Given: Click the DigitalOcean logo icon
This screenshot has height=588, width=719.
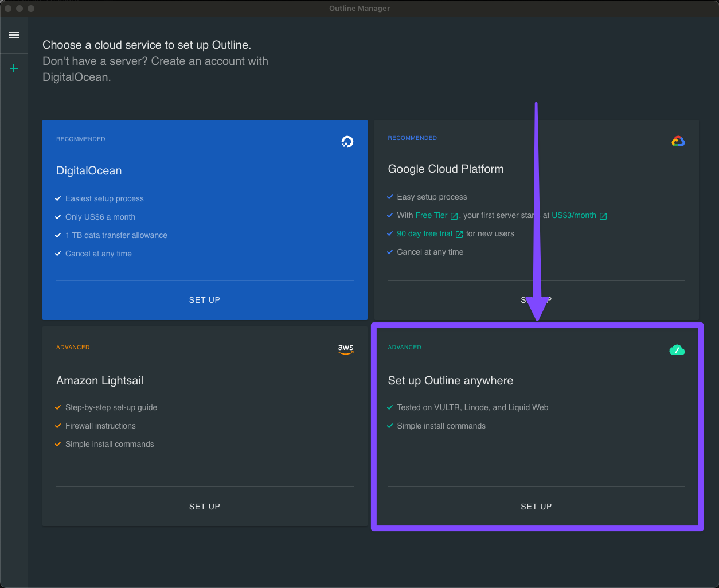Looking at the screenshot, I should (347, 142).
